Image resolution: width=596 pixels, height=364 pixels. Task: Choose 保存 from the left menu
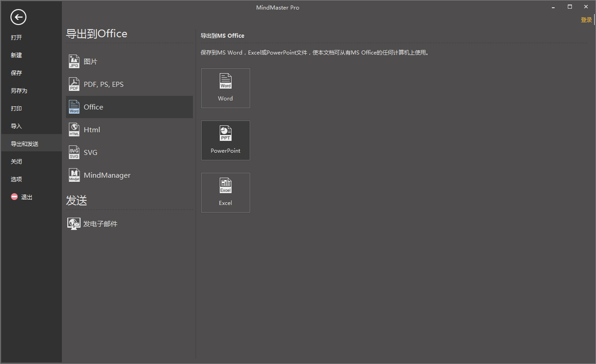pos(31,73)
